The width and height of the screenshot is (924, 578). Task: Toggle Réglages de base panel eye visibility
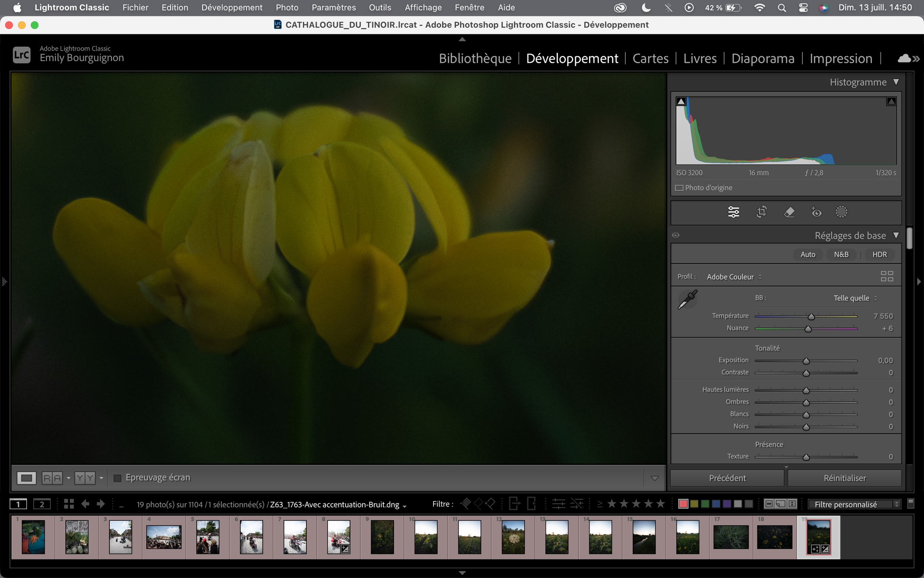676,235
